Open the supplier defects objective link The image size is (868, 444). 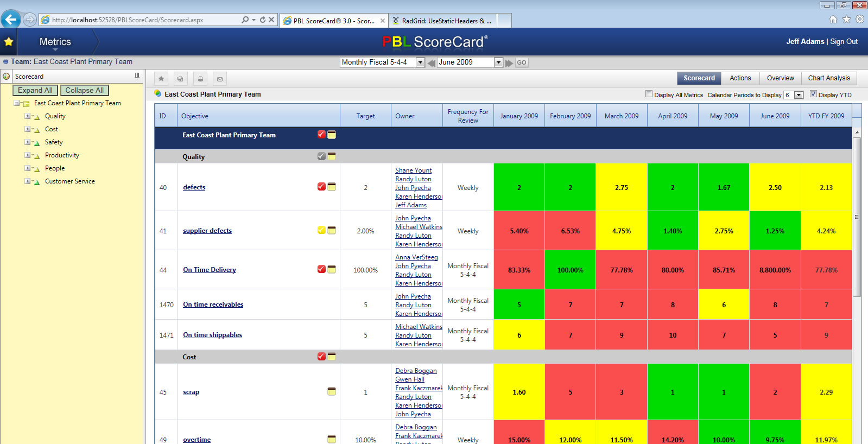pyautogui.click(x=207, y=231)
